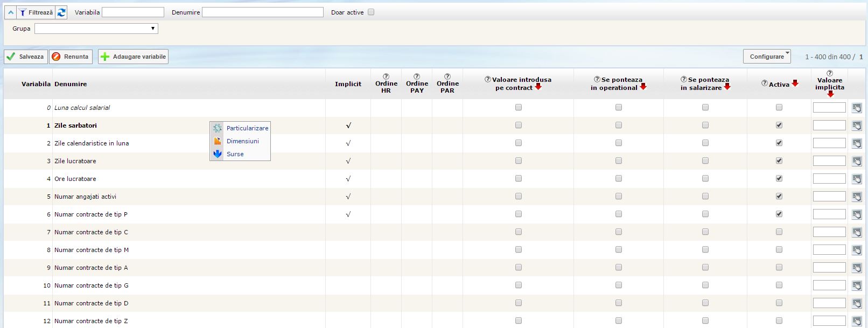The height and width of the screenshot is (328, 868).
Task: Click the Denumire filter text field
Action: [x=262, y=12]
